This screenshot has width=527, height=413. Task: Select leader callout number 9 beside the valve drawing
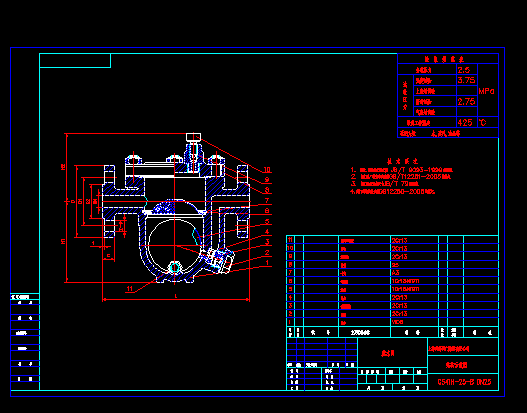coord(267,180)
